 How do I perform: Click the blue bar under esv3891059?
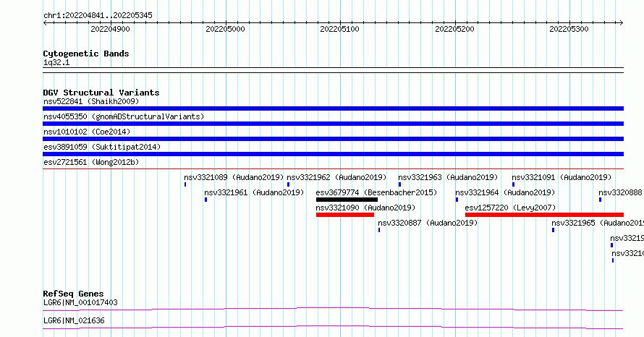(333, 154)
